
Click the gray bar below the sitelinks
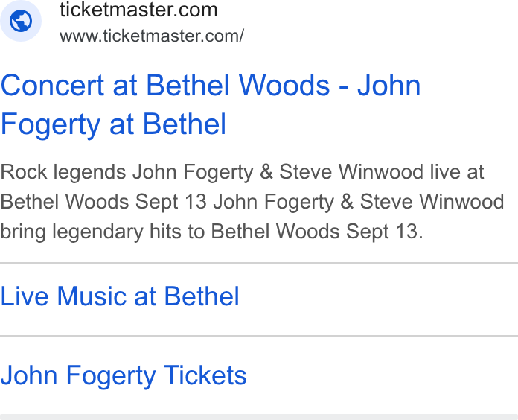click(x=259, y=417)
